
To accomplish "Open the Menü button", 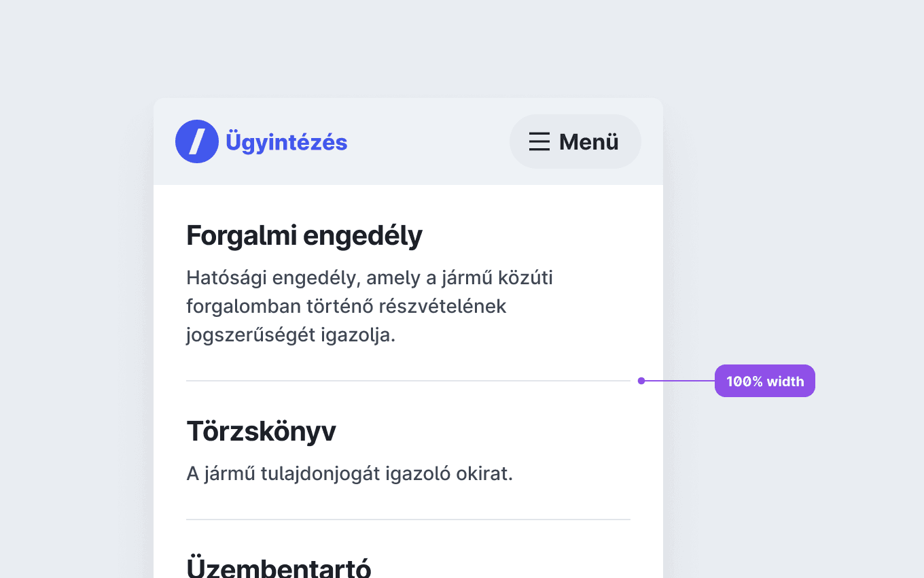I will (x=575, y=141).
